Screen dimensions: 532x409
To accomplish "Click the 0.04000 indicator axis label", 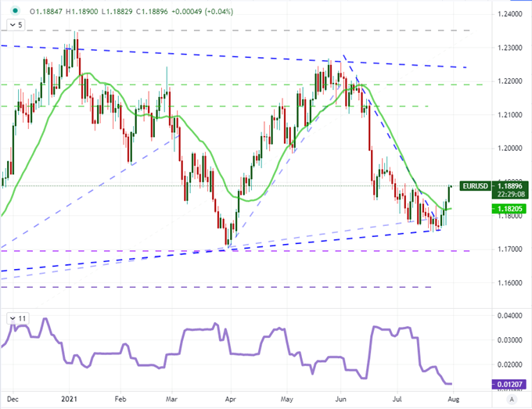I will point(509,316).
